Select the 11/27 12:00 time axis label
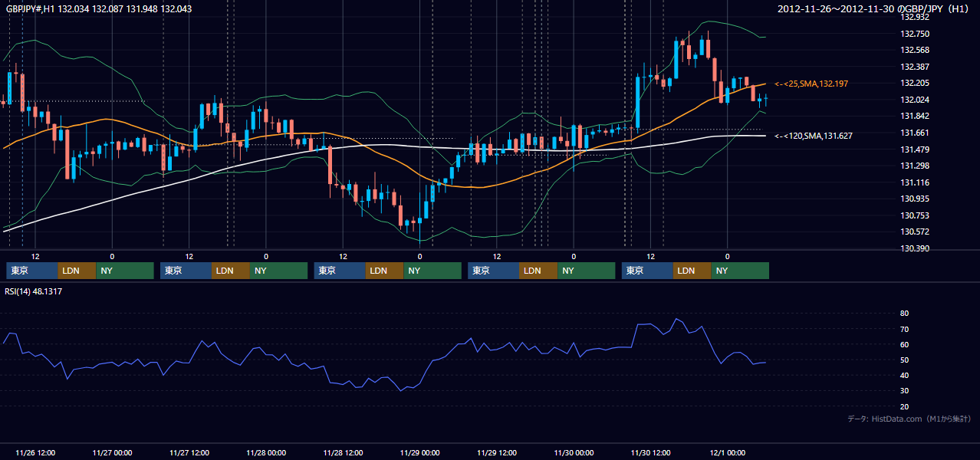The width and height of the screenshot is (980, 460). click(189, 452)
